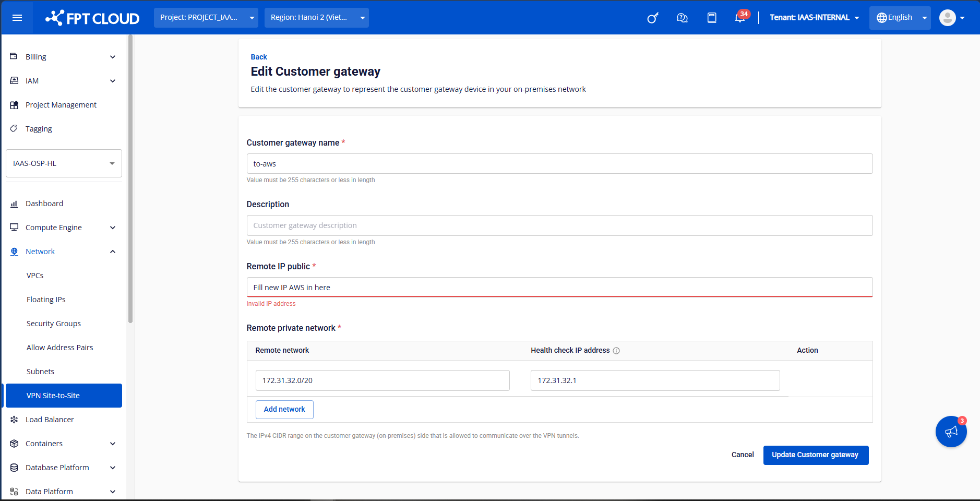This screenshot has height=501, width=980.
Task: Open the Region Hanoi 2 dropdown
Action: [x=316, y=18]
